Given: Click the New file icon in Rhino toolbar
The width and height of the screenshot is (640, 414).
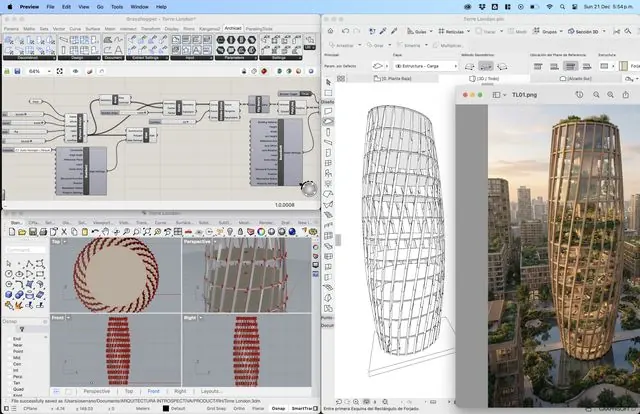Looking at the screenshot, I should [12, 232].
